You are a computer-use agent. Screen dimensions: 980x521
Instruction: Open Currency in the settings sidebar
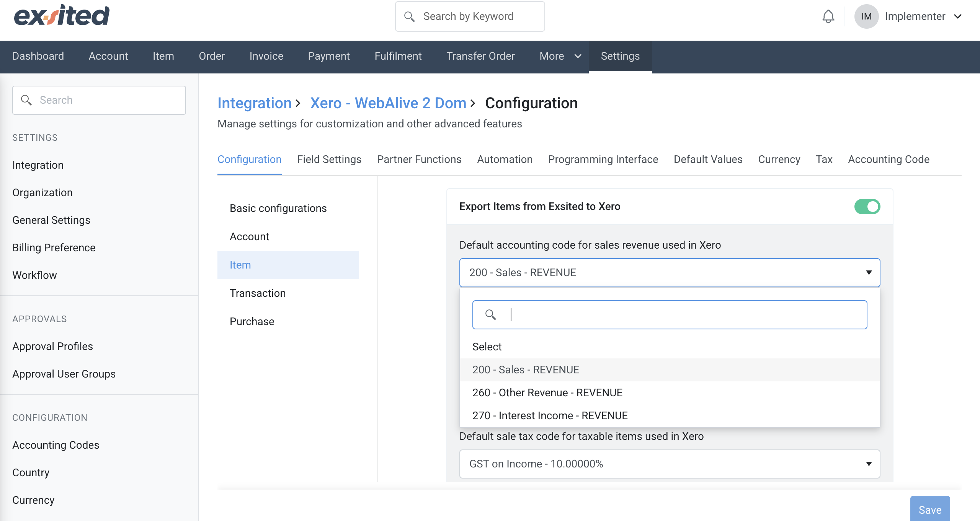[33, 500]
